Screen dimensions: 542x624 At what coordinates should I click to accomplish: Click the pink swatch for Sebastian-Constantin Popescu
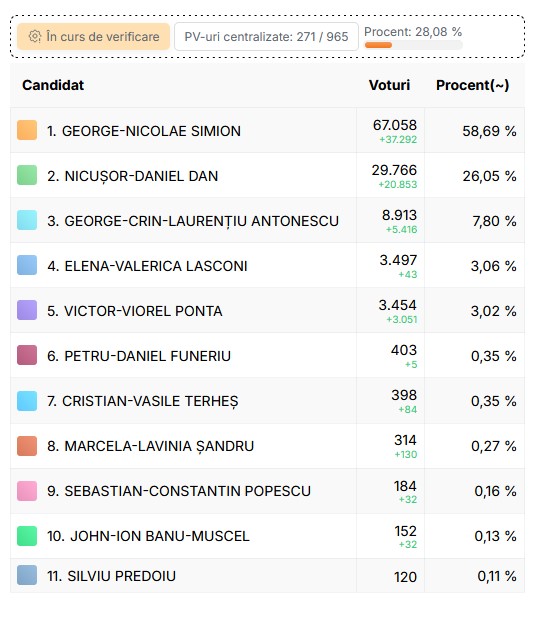[x=27, y=490]
